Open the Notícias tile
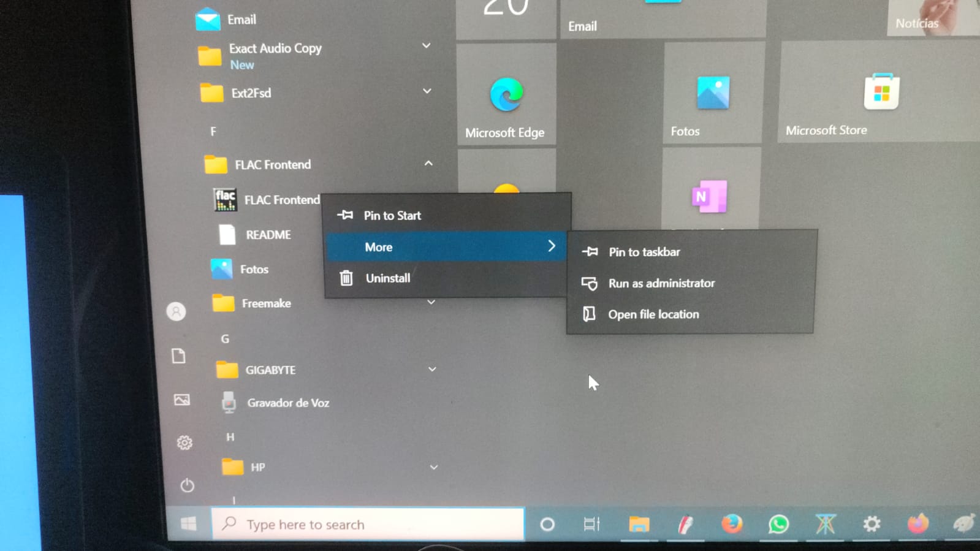Viewport: 980px width, 551px height. point(933,17)
